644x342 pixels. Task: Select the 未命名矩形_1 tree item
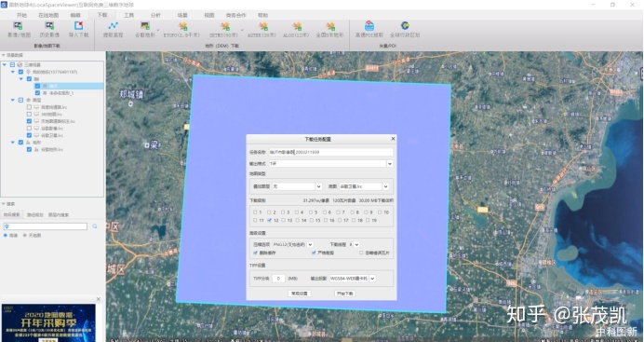pos(61,93)
